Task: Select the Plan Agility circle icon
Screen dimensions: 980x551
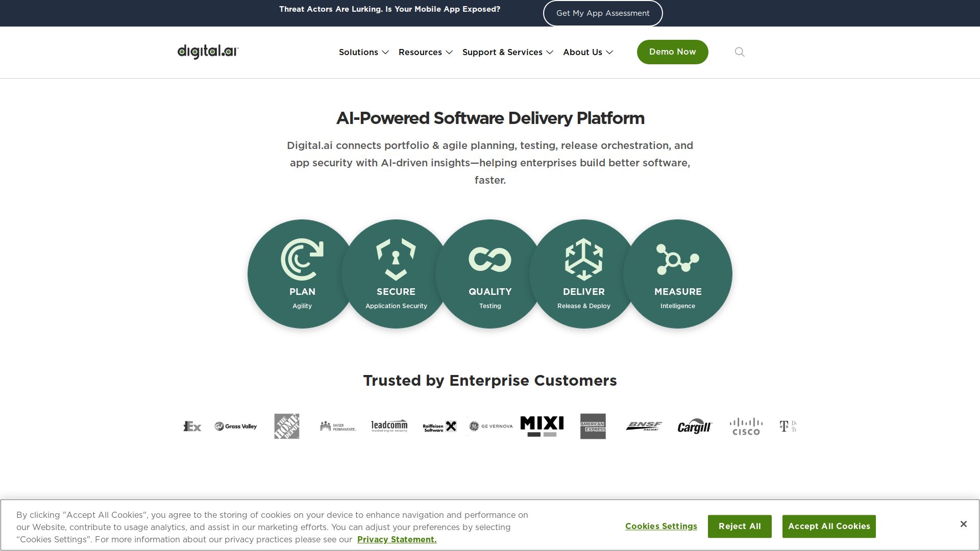Action: tap(302, 259)
